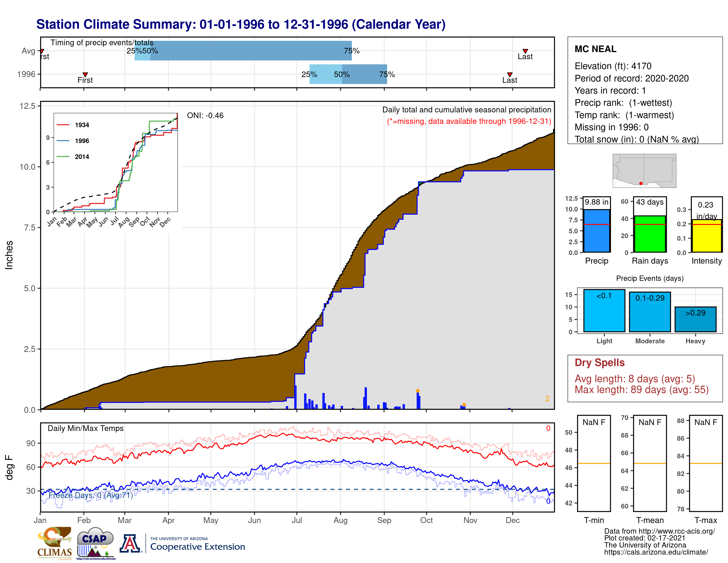This screenshot has width=728, height=563.
Task: Click the 1934 legend entry in inset
Action: (73, 125)
